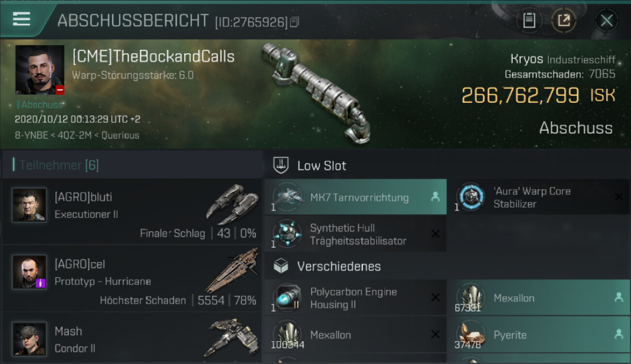
Task: Copy the kill report ID icon
Action: (x=294, y=22)
